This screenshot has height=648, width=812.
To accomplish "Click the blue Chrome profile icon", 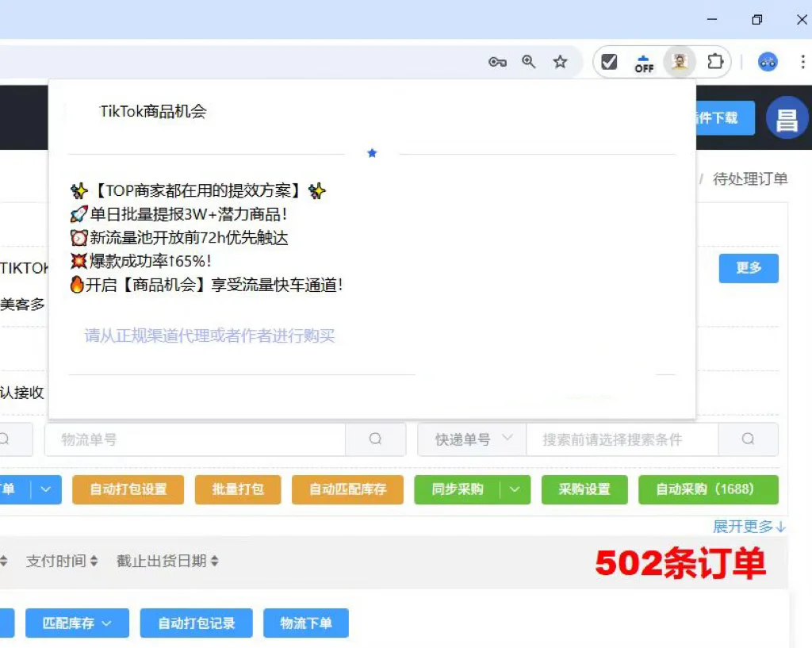I will [767, 62].
